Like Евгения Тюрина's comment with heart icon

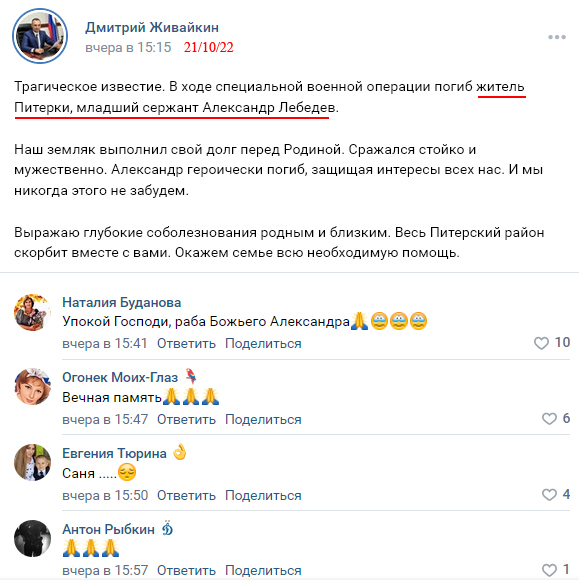click(x=549, y=495)
